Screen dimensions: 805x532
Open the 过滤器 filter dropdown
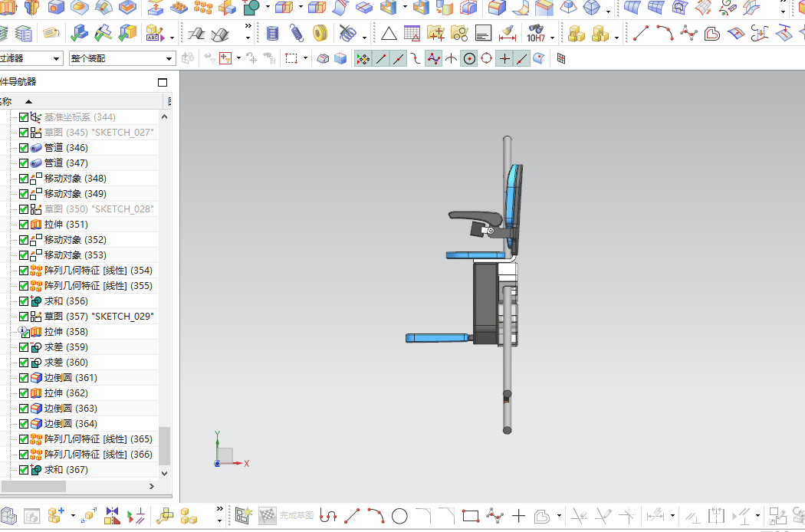pos(31,58)
